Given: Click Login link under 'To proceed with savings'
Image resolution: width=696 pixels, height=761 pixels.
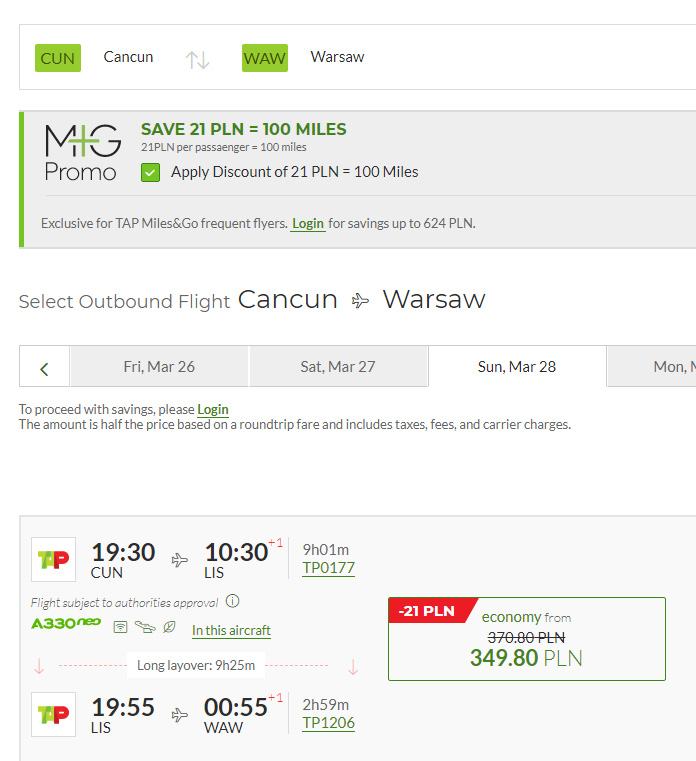Looking at the screenshot, I should pos(213,409).
